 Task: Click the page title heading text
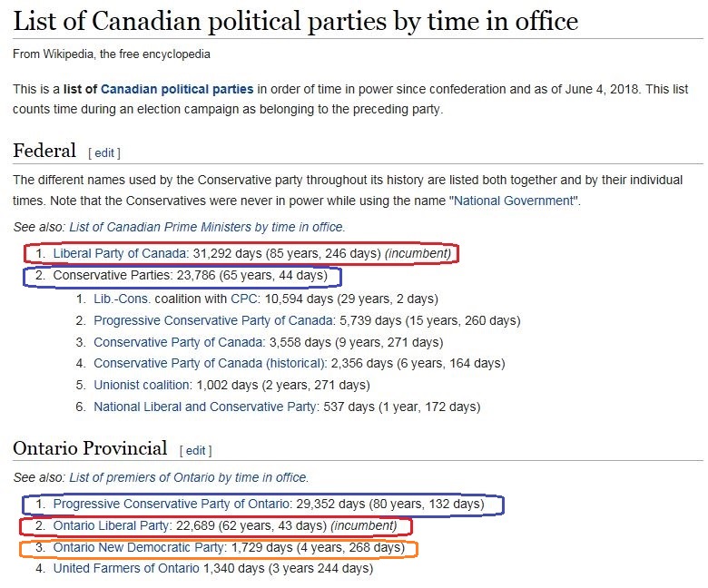click(x=296, y=21)
